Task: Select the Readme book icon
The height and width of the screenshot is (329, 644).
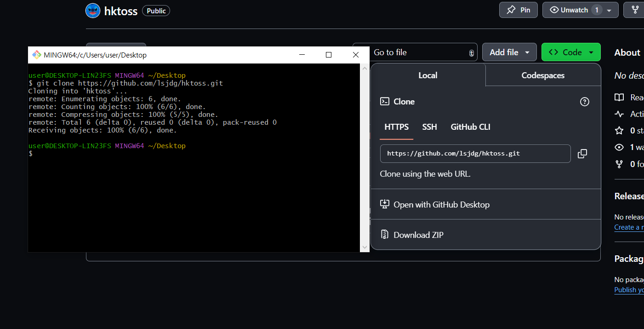Action: 619,98
